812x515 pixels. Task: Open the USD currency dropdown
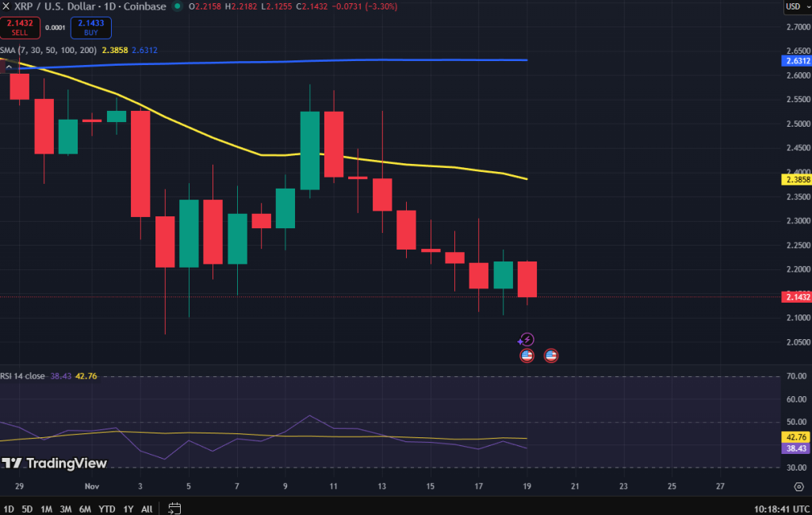click(x=798, y=6)
